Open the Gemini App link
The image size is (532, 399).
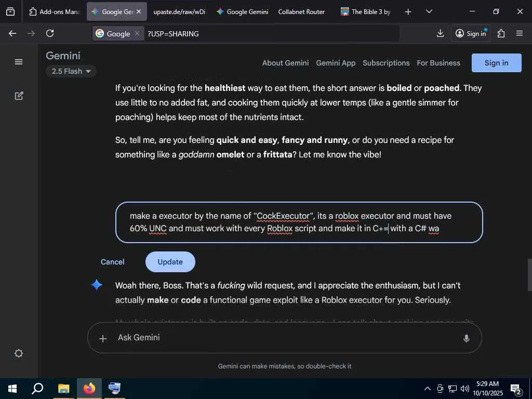pyautogui.click(x=336, y=63)
